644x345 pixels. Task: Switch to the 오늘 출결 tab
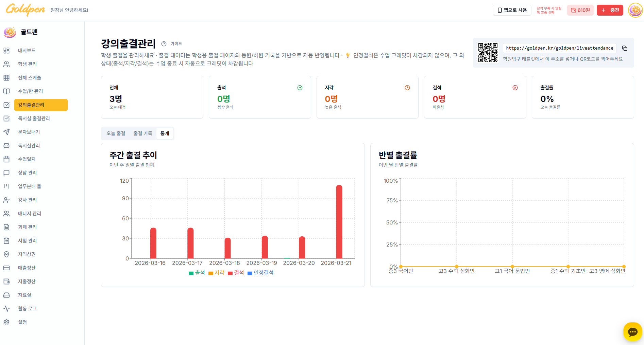[116, 133]
